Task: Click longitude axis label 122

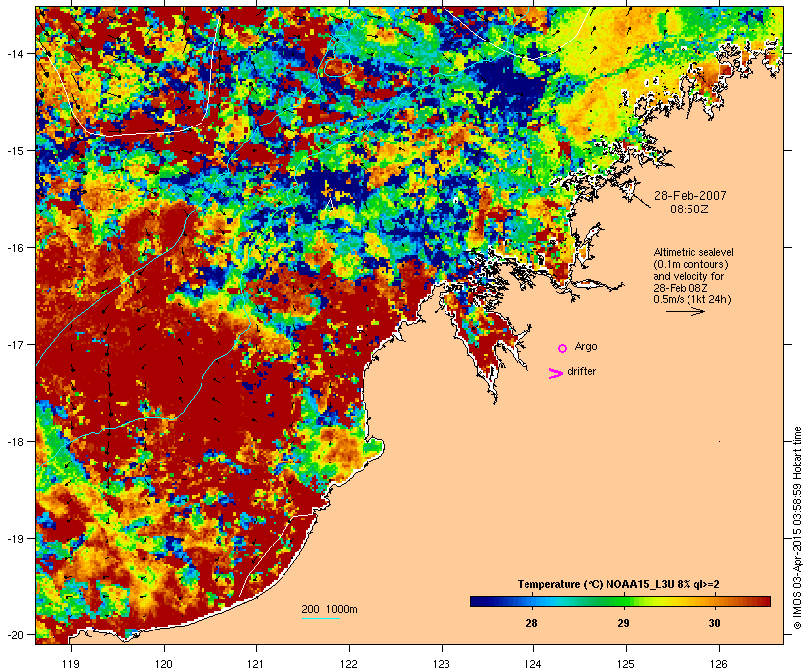Action: [x=349, y=664]
